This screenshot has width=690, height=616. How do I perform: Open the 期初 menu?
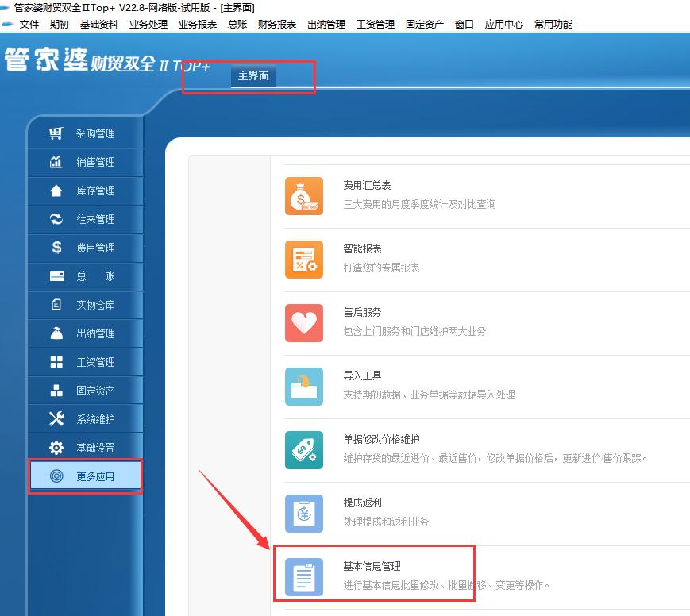click(60, 24)
